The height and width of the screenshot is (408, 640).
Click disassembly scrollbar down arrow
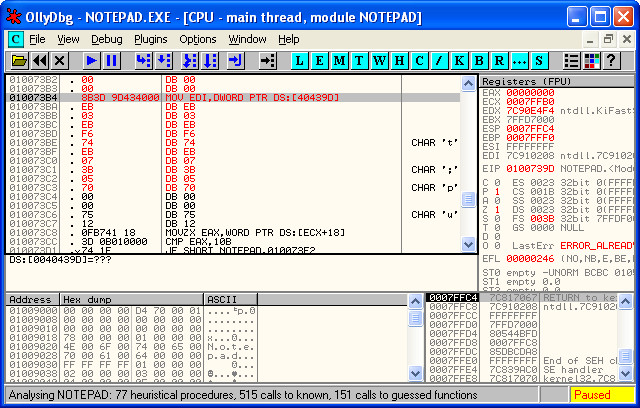click(468, 244)
